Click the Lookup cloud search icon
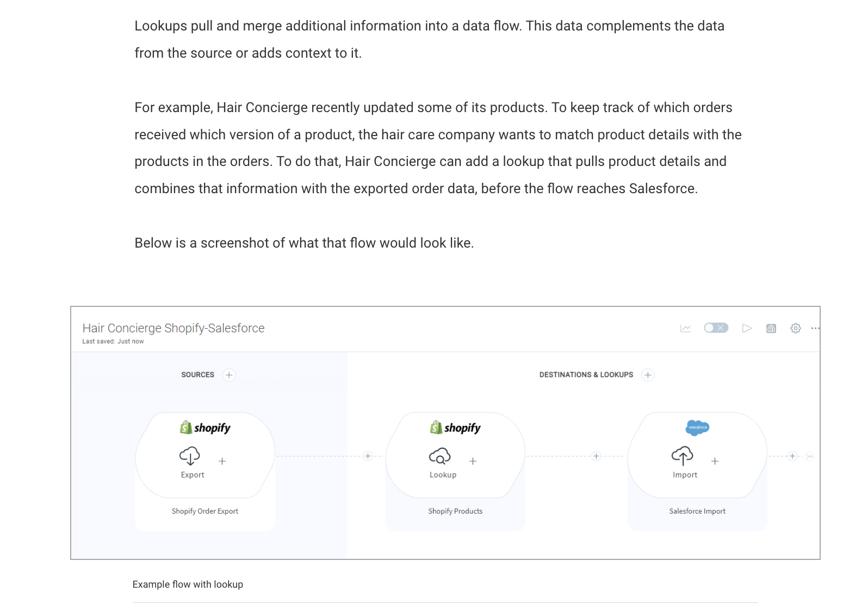The width and height of the screenshot is (868, 604). click(x=440, y=455)
